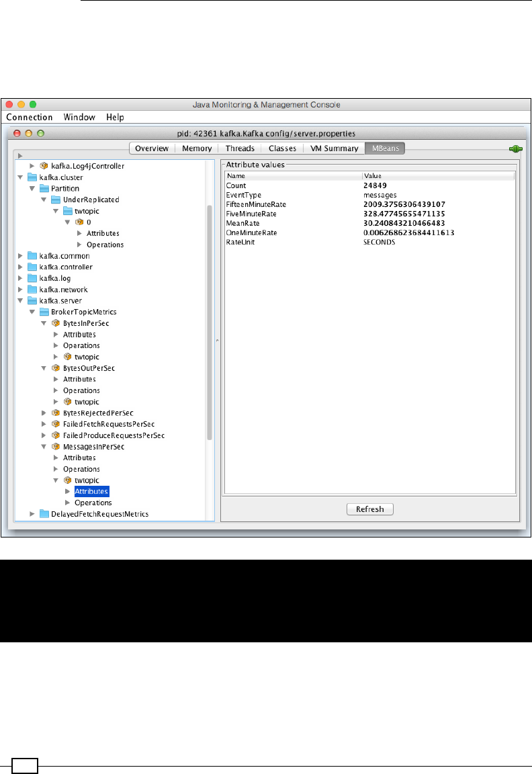This screenshot has height=774, width=532.
Task: Click the BytesOutPerSec bean icon
Action: point(56,368)
